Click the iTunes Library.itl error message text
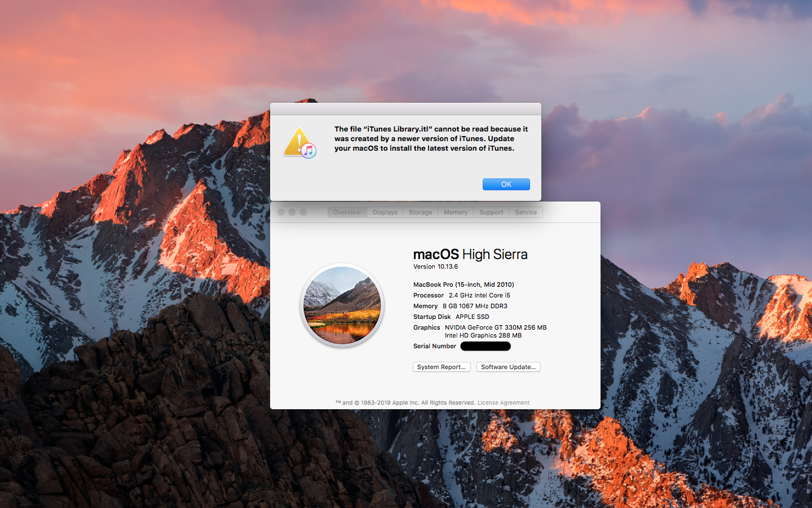Screen dimensions: 812x508 coord(431,139)
